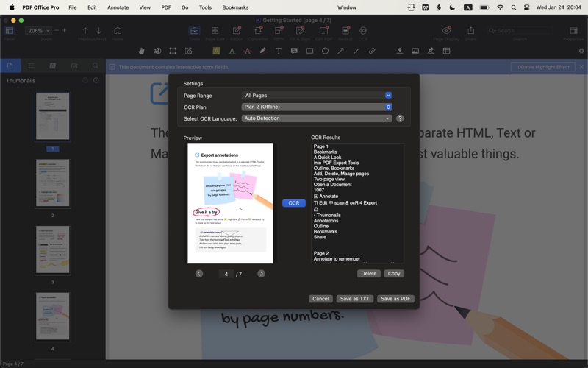
Task: Select the freehand Pen tool
Action: point(263,51)
